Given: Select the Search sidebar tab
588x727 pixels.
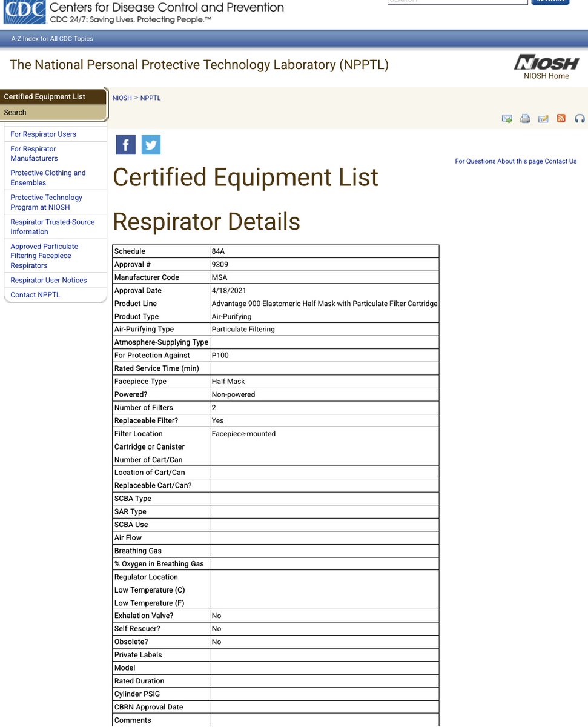Looking at the screenshot, I should pos(53,112).
